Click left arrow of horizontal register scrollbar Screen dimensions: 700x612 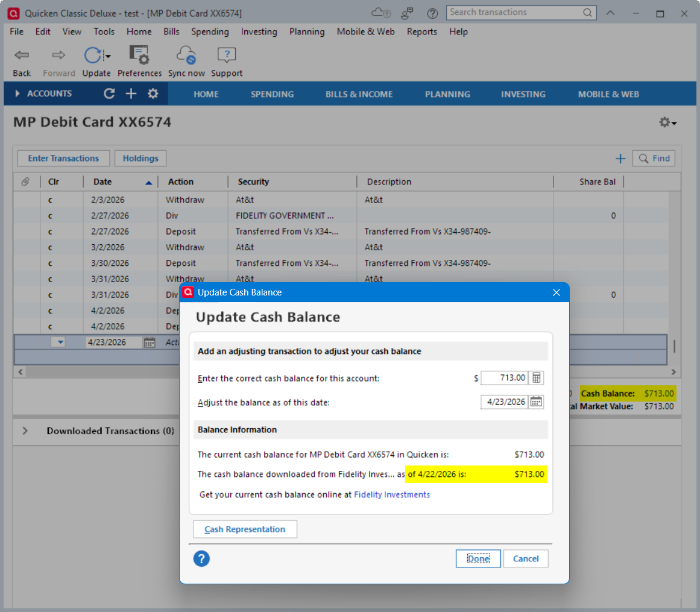(x=20, y=371)
